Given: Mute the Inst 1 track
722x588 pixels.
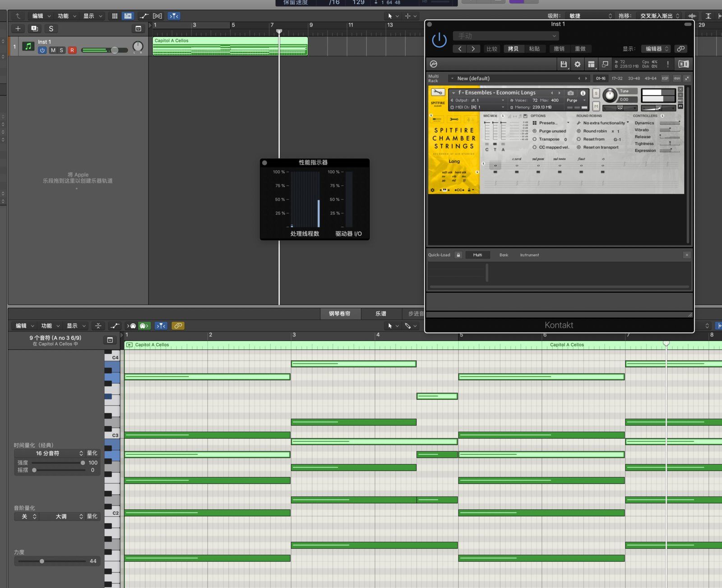Looking at the screenshot, I should [53, 50].
